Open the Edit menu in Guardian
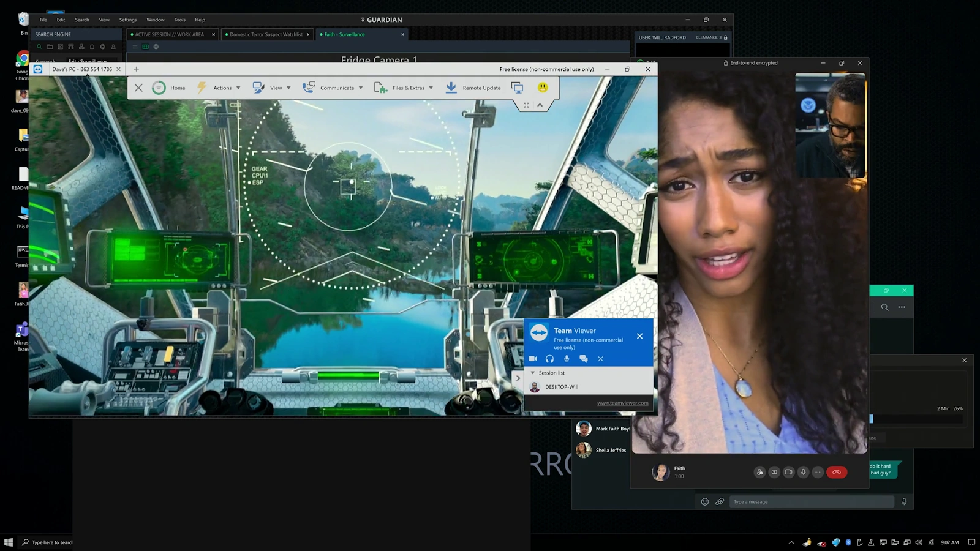 tap(61, 20)
